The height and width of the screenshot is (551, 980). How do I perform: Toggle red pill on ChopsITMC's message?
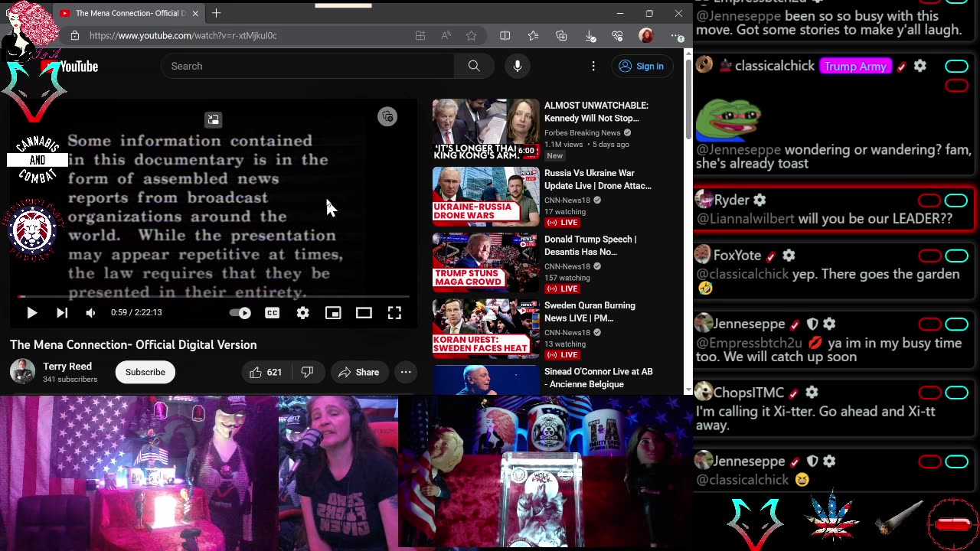pyautogui.click(x=929, y=393)
